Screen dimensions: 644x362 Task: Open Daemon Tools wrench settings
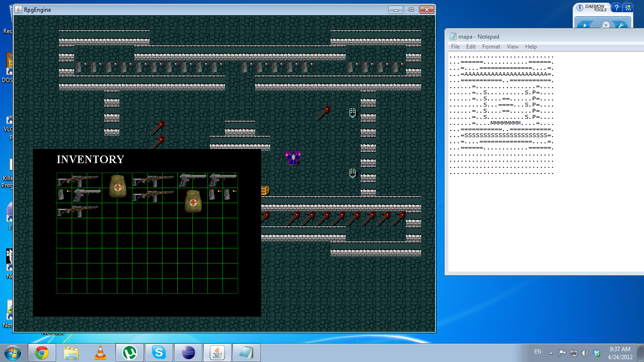621,25
